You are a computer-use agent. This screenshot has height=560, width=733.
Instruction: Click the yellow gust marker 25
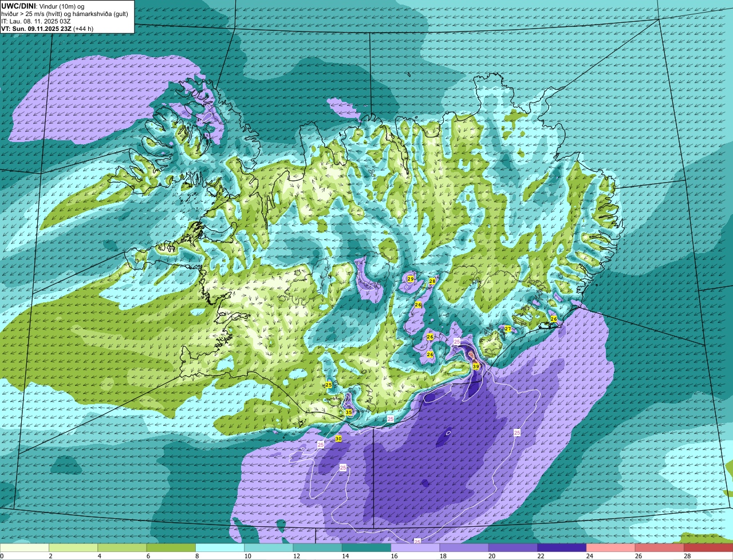click(329, 384)
